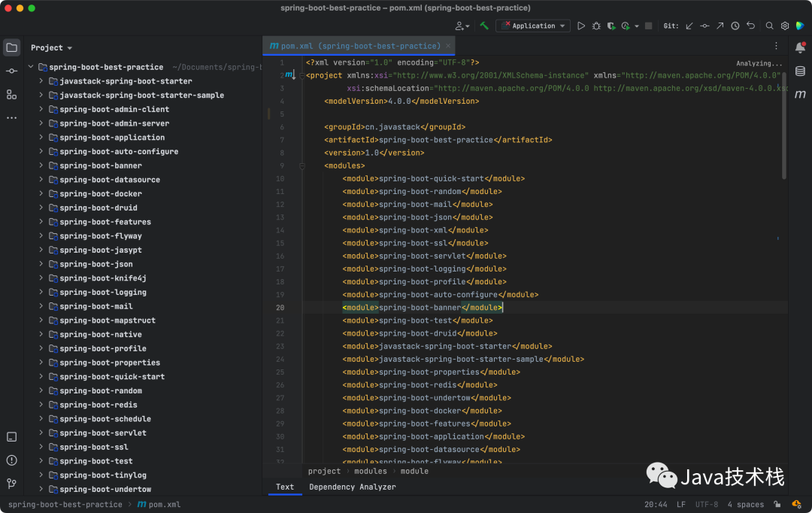Fold the modules block at line 9

302,165
